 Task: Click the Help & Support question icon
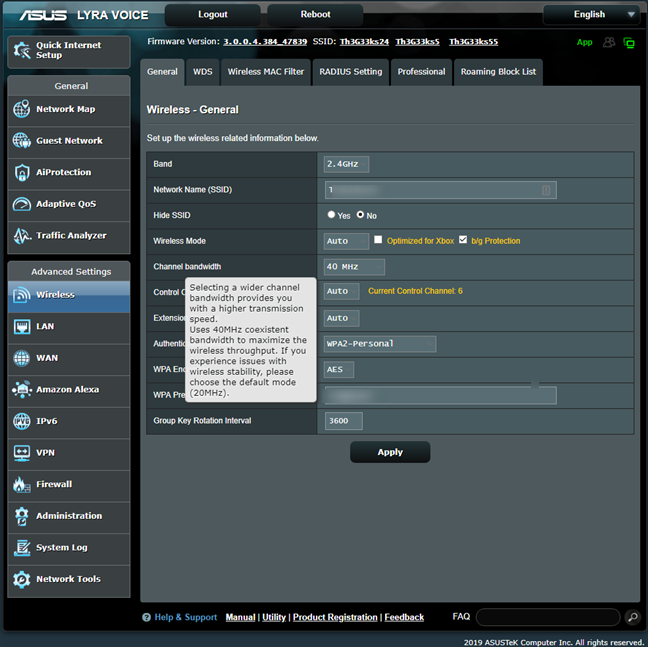(x=146, y=617)
